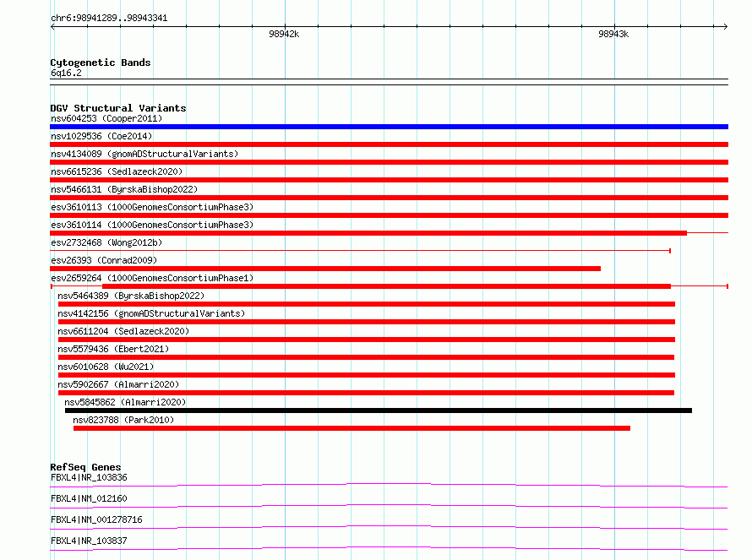Click the Cytogenetic Bands track heading
This screenshot has height=560, width=752.
pos(101,63)
